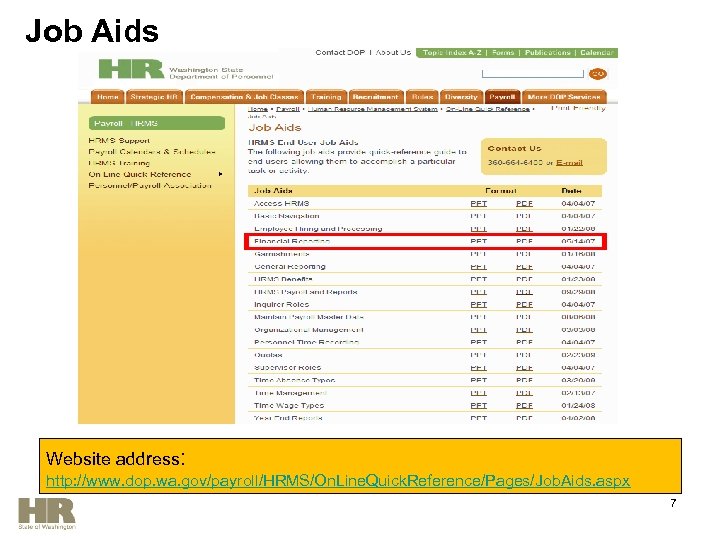Open the PDF link for Inquirer Roles

(524, 304)
